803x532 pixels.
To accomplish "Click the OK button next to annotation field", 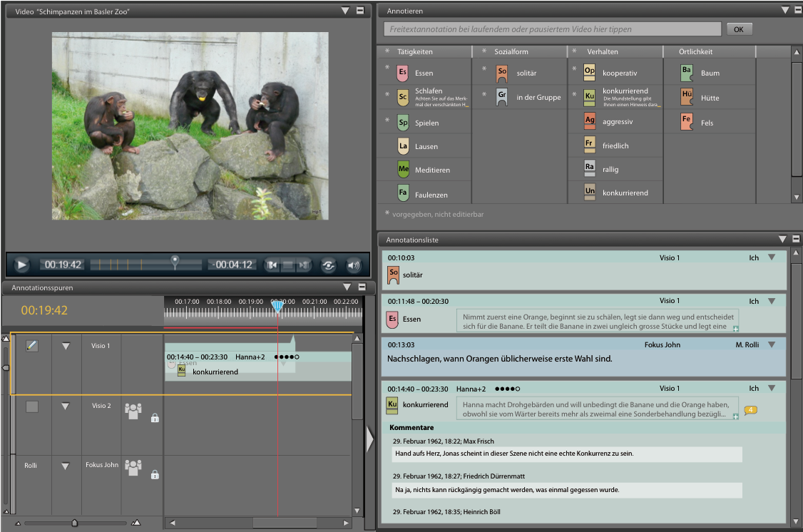I will 739,29.
